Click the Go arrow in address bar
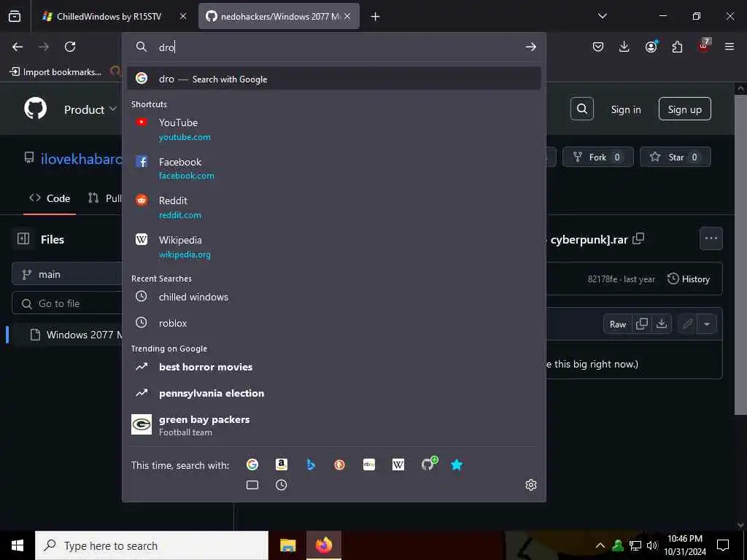Image resolution: width=747 pixels, height=560 pixels. click(531, 47)
